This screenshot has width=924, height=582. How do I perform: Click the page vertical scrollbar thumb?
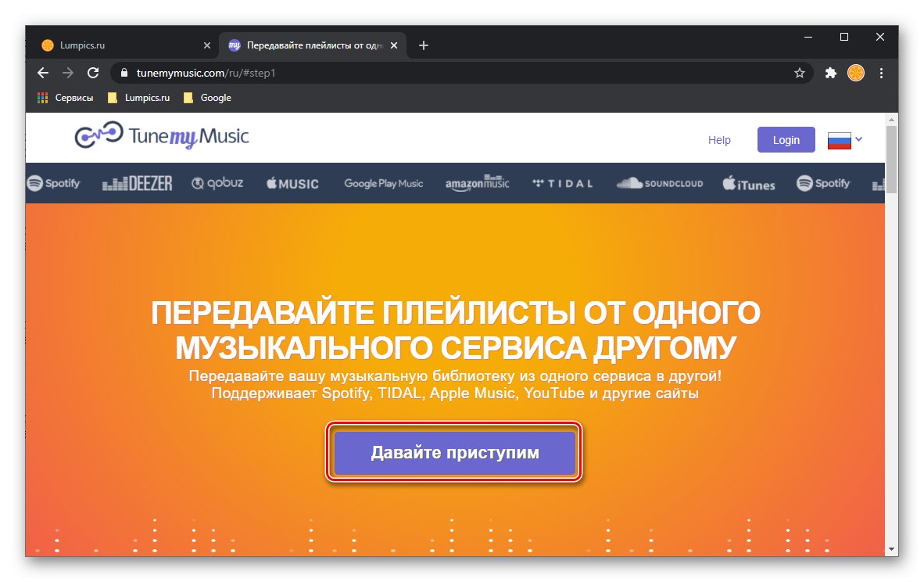[892, 160]
